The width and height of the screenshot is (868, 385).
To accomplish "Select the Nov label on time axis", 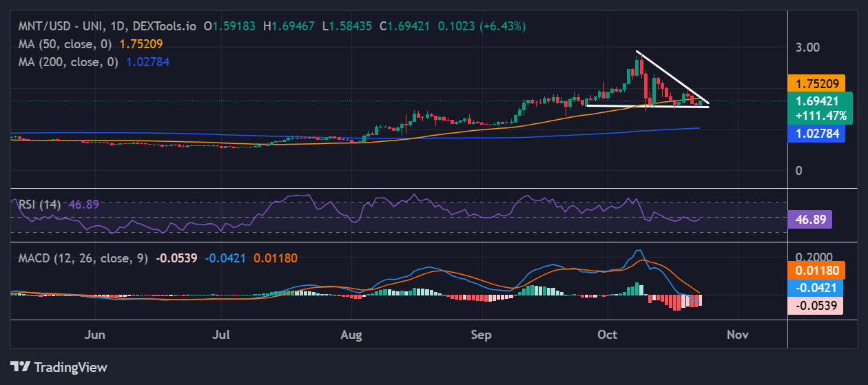I will [x=738, y=335].
